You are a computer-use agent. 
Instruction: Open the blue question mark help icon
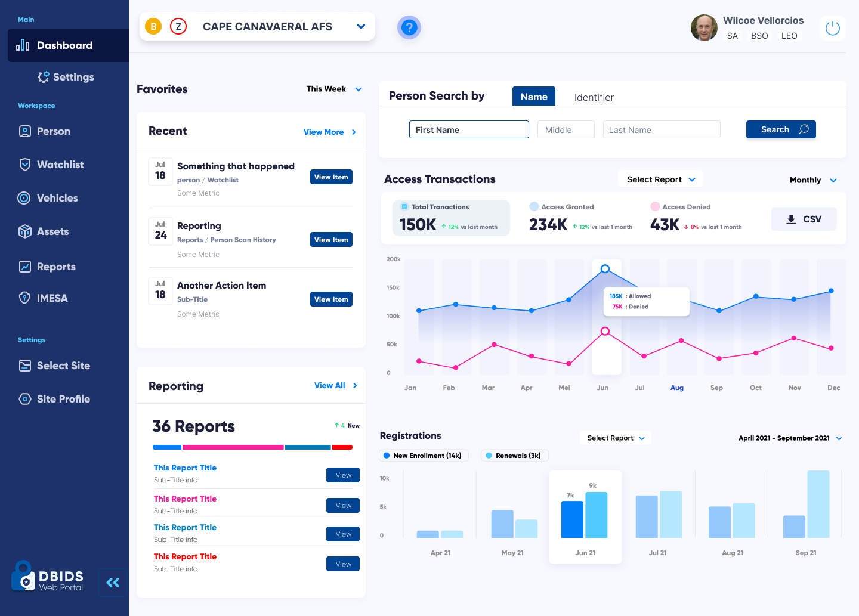409,27
